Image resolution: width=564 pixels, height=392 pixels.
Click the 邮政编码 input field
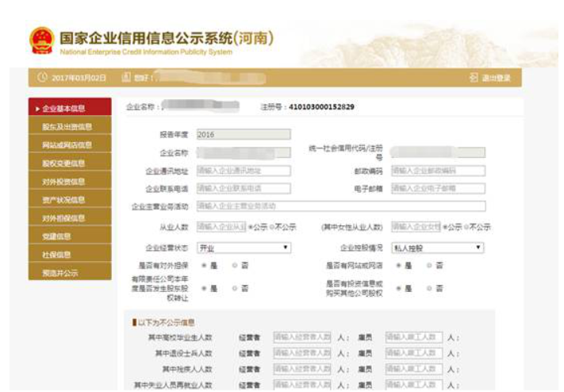point(437,170)
